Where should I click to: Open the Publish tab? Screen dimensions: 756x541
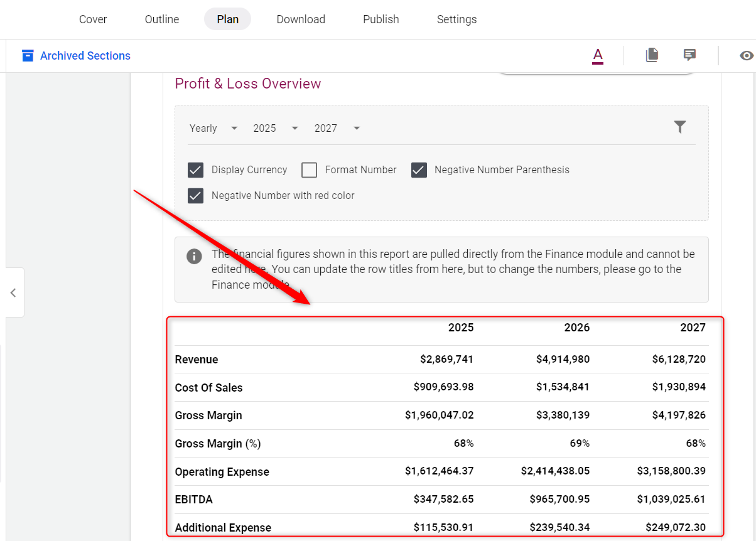(381, 19)
